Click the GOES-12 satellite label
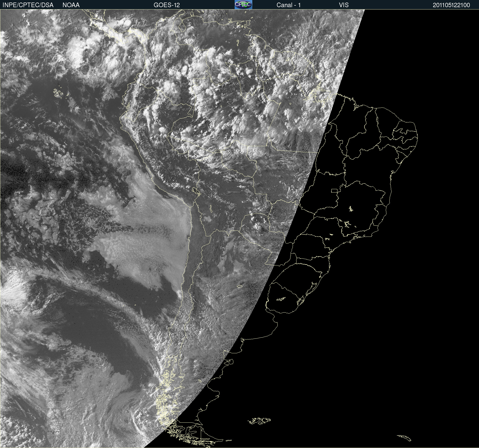Viewport: 479px width, 448px height. tap(167, 5)
